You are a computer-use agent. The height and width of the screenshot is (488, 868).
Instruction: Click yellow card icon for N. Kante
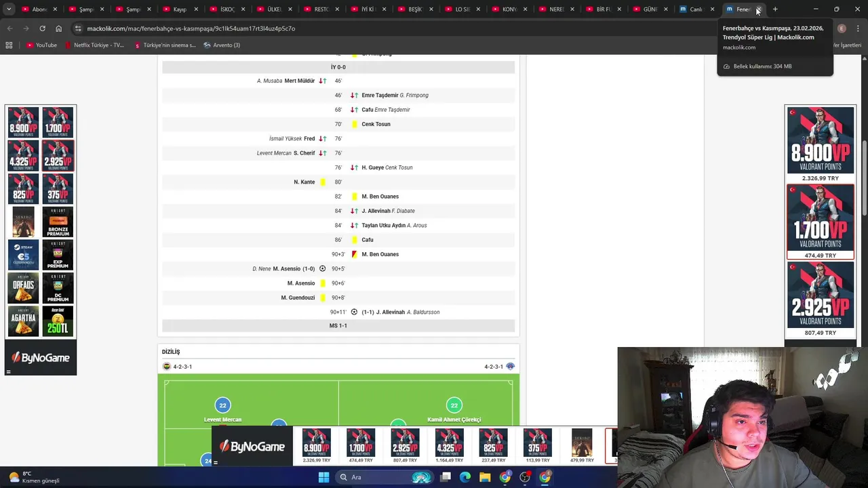[323, 182]
